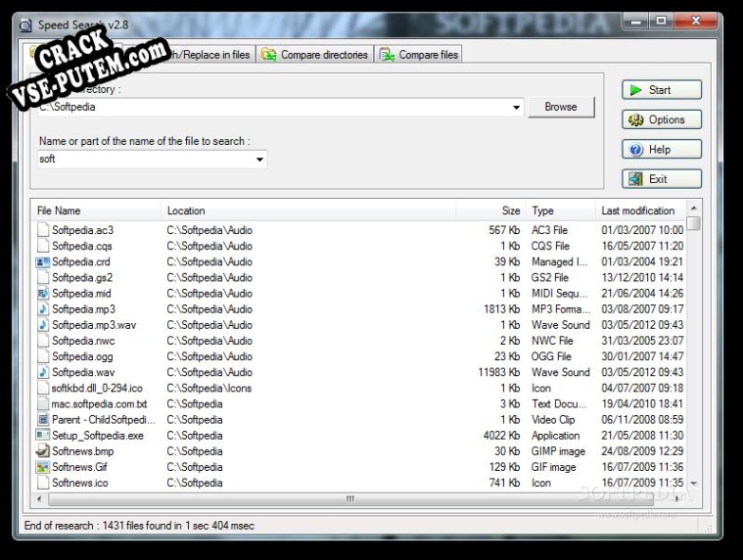This screenshot has height=560, width=743.
Task: Click the Compare directories tab icon
Action: [x=268, y=55]
